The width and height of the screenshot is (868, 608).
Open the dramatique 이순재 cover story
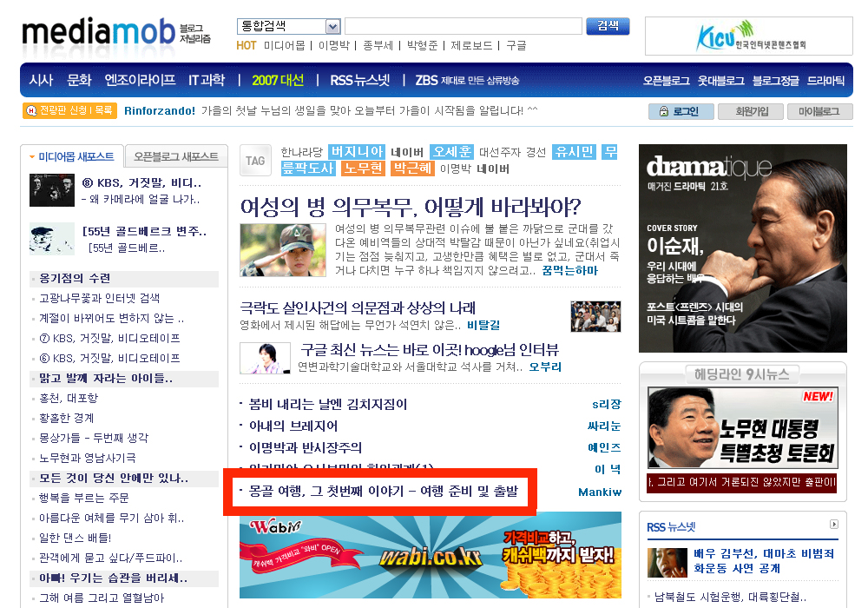click(742, 248)
